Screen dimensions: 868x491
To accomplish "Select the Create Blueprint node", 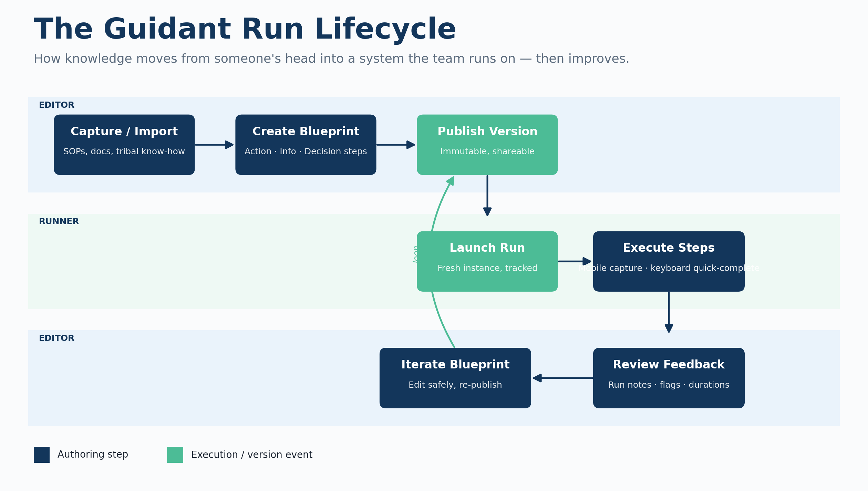I will point(306,145).
